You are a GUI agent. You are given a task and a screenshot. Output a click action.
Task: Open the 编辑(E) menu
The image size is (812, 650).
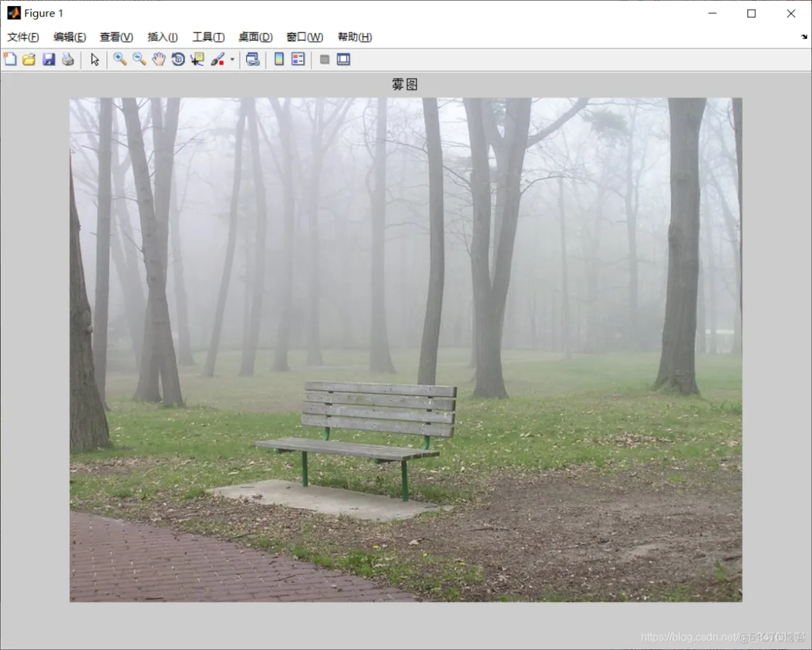(69, 37)
